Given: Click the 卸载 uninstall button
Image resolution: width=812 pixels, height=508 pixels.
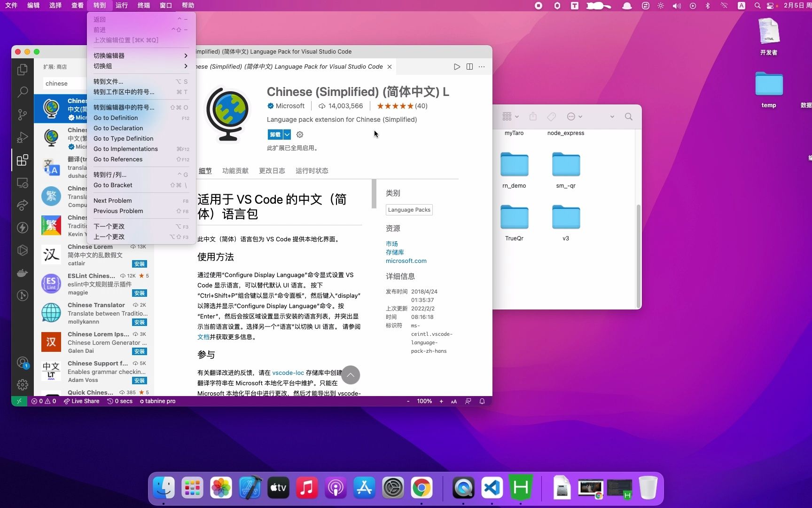Looking at the screenshot, I should [275, 135].
